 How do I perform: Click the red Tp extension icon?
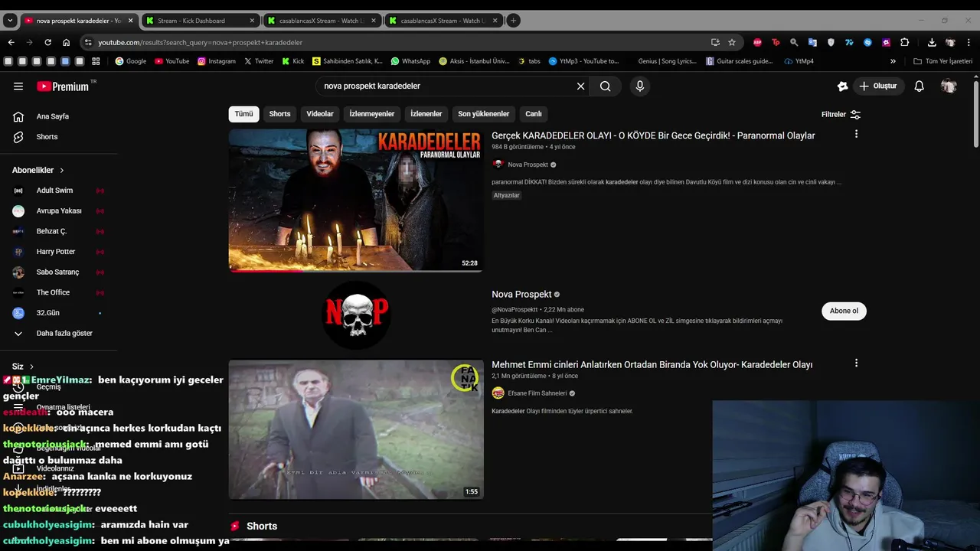coord(776,42)
